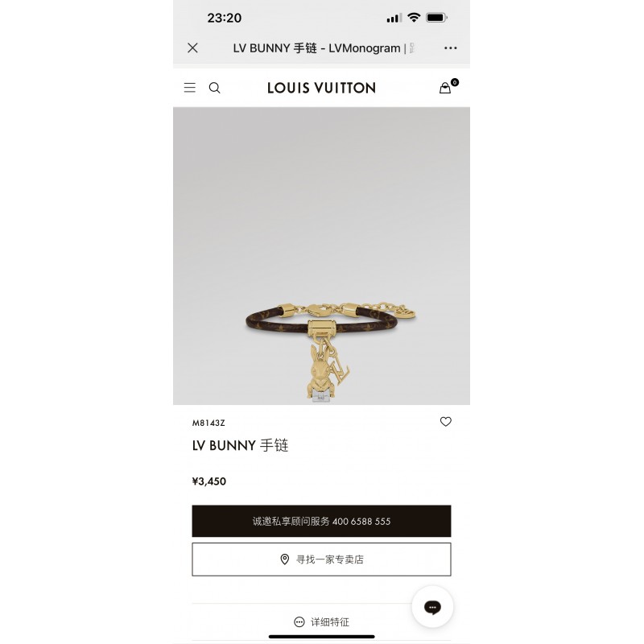Tap the search magnifier icon
Viewport: 644px width, 644px height.
[214, 88]
